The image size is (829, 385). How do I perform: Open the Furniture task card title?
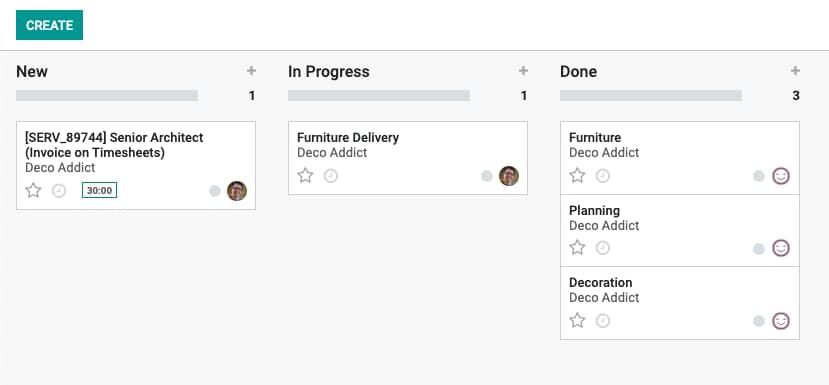(595, 138)
